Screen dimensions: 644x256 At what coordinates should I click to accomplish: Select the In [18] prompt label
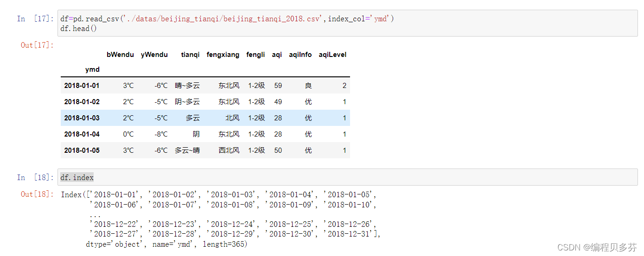tap(35, 177)
